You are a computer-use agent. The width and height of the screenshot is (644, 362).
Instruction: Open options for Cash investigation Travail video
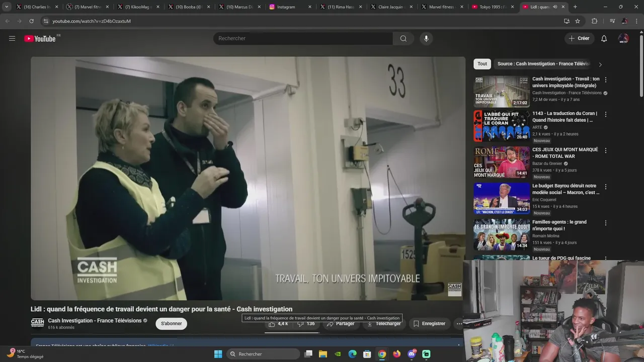(606, 79)
